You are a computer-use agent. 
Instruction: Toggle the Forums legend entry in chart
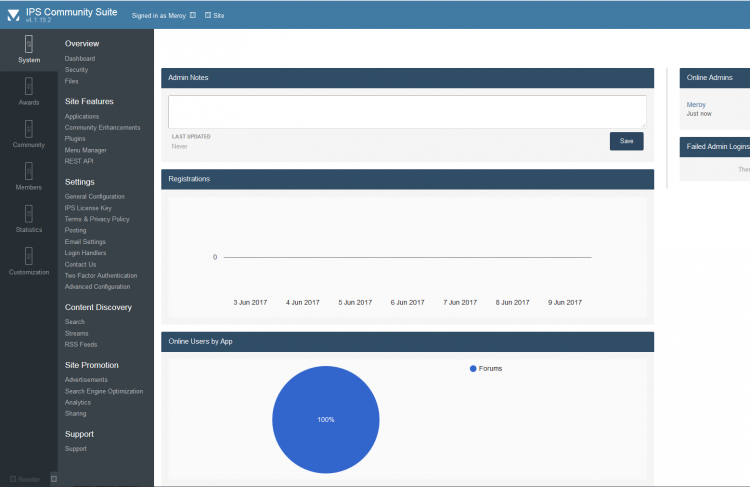pyautogui.click(x=489, y=368)
